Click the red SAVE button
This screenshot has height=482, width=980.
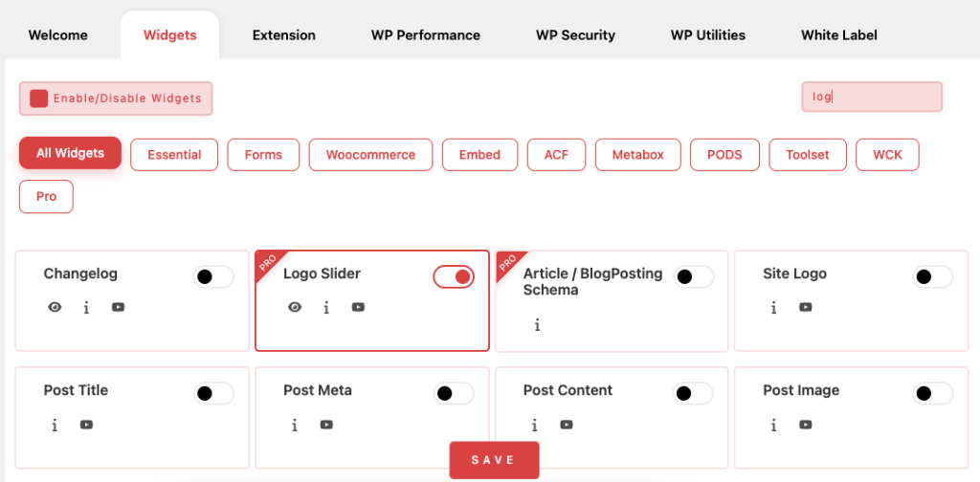point(494,460)
